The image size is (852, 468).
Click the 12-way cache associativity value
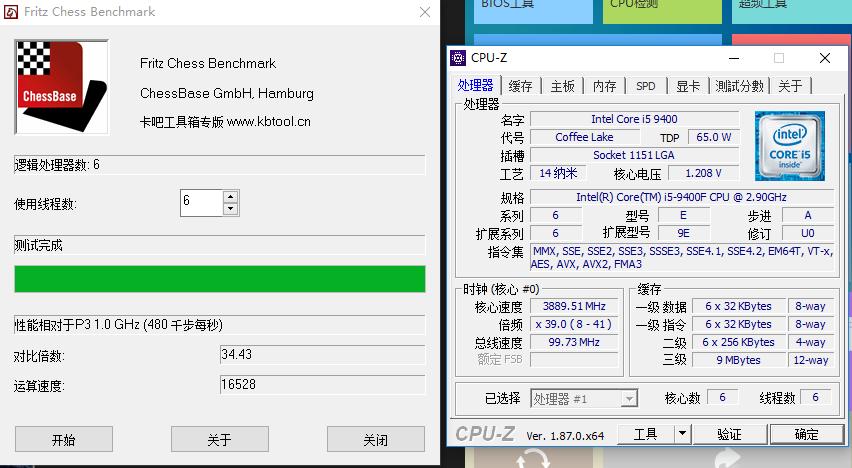810,360
